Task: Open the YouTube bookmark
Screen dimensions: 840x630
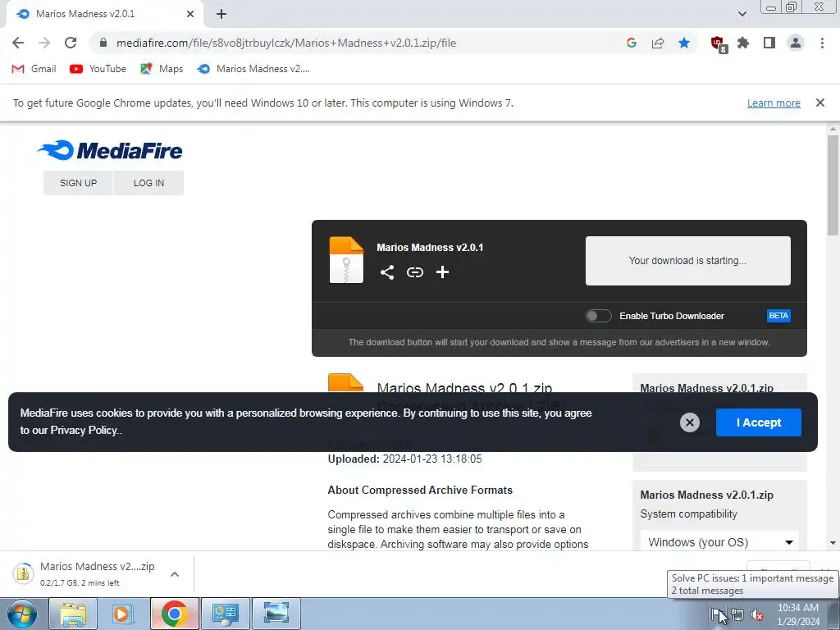Action: (x=98, y=69)
